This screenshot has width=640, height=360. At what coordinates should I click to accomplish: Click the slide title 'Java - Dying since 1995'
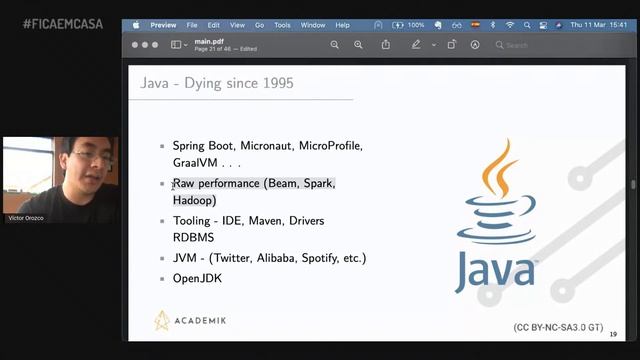pyautogui.click(x=217, y=83)
